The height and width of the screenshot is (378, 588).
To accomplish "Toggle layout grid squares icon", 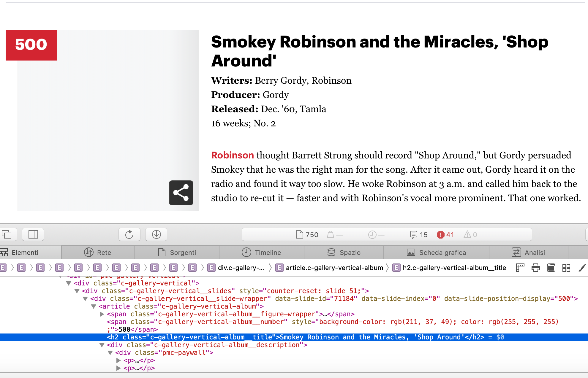I will point(566,268).
